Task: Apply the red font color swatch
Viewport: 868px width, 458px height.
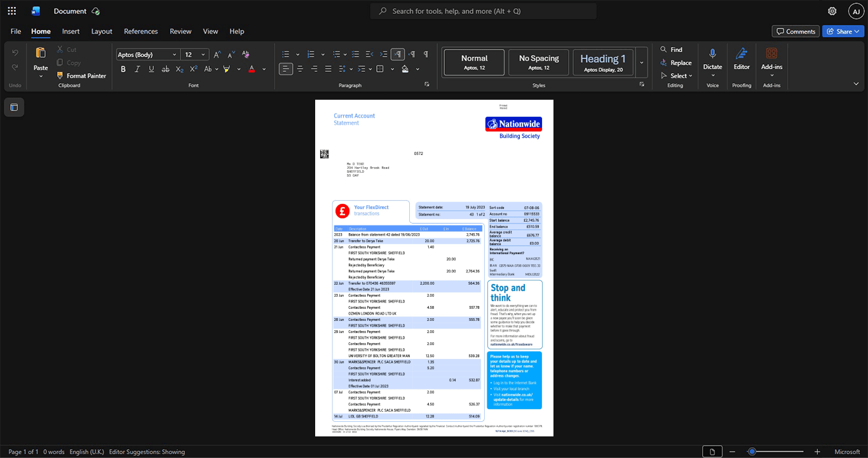Action: [x=252, y=69]
